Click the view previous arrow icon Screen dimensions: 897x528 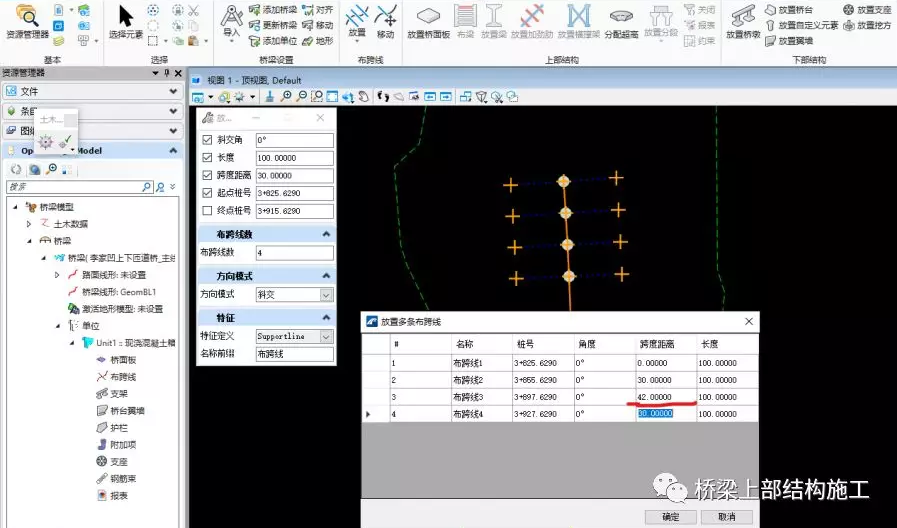[x=430, y=97]
